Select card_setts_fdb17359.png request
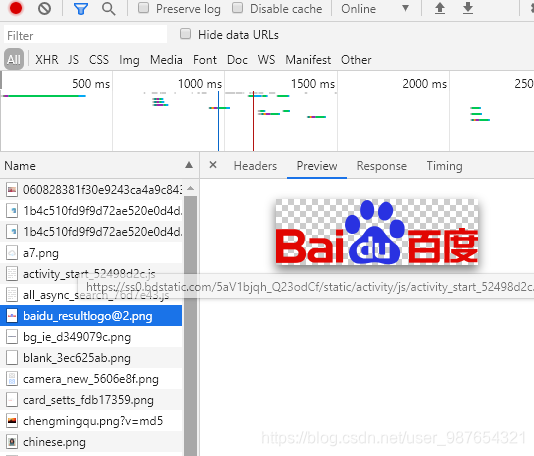The image size is (534, 456). [x=91, y=400]
